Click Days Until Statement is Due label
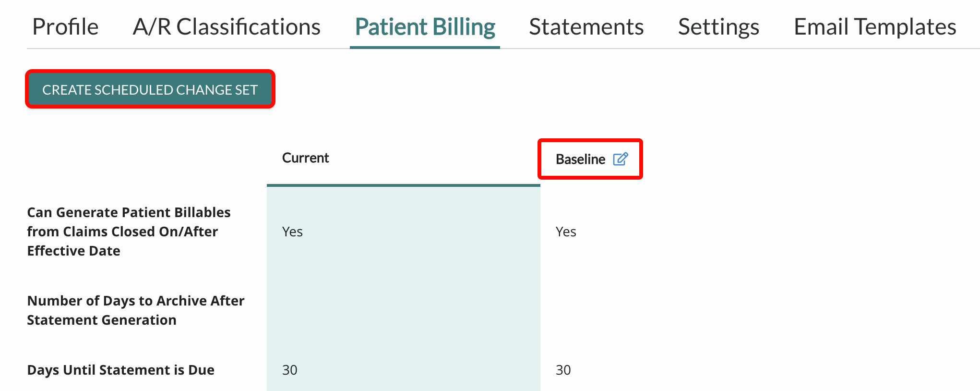The width and height of the screenshot is (980, 391). click(x=120, y=370)
